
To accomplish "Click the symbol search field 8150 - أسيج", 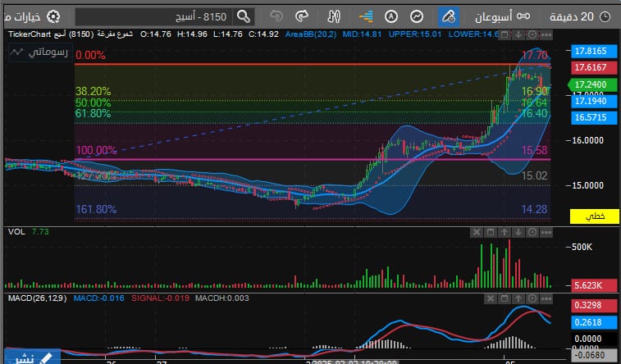I will point(154,16).
